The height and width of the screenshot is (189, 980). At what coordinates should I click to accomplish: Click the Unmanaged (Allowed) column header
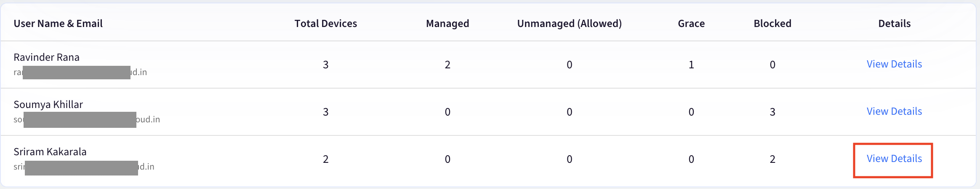[570, 24]
